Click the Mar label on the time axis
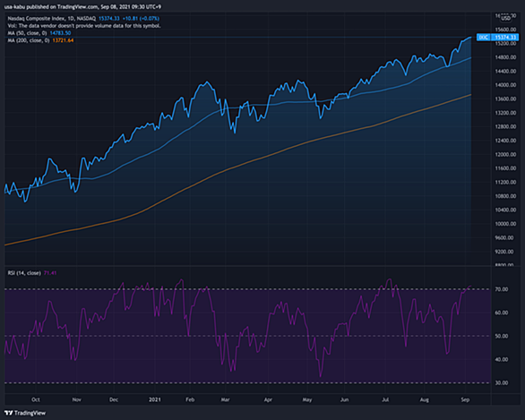Viewport: 525px width, 420px height. click(226, 399)
